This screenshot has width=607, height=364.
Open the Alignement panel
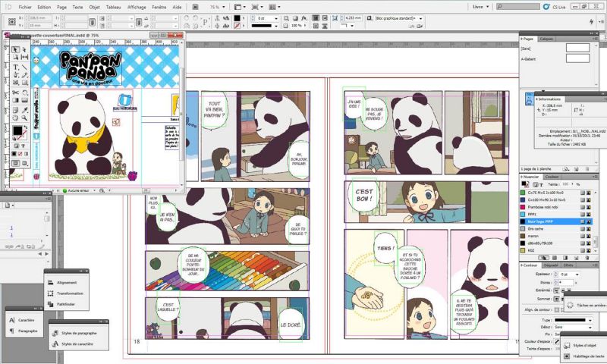(x=66, y=282)
